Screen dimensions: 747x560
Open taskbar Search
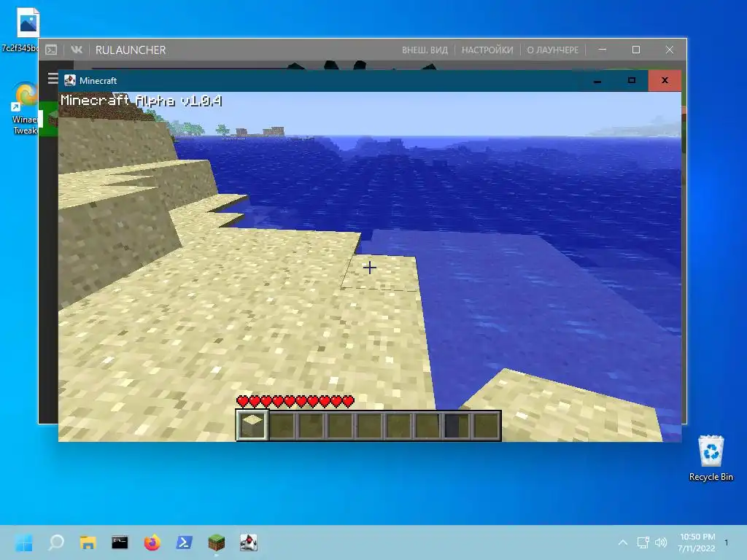click(56, 542)
